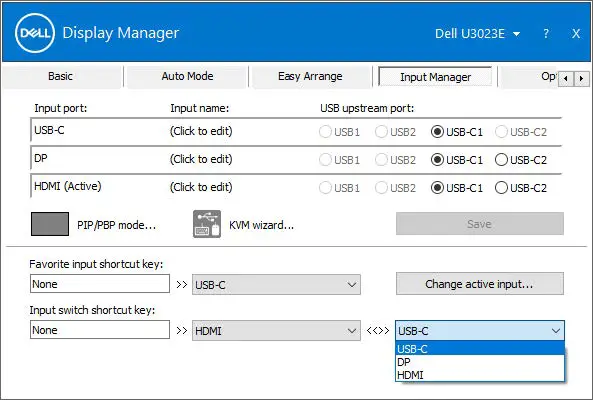Select USB-C1 for the DP input row
This screenshot has width=593, height=400.
point(457,160)
